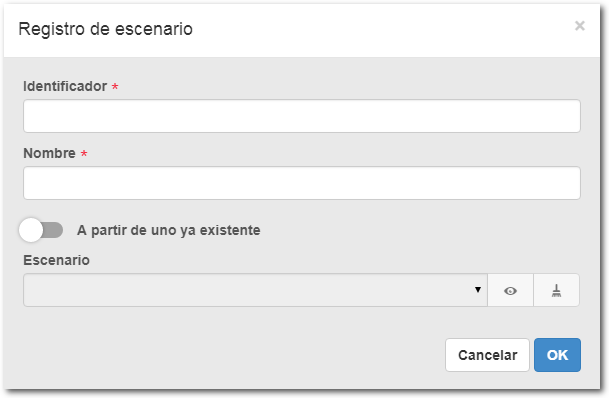This screenshot has height=398, width=609.
Task: Focus the Identificador text field
Action: pyautogui.click(x=302, y=116)
